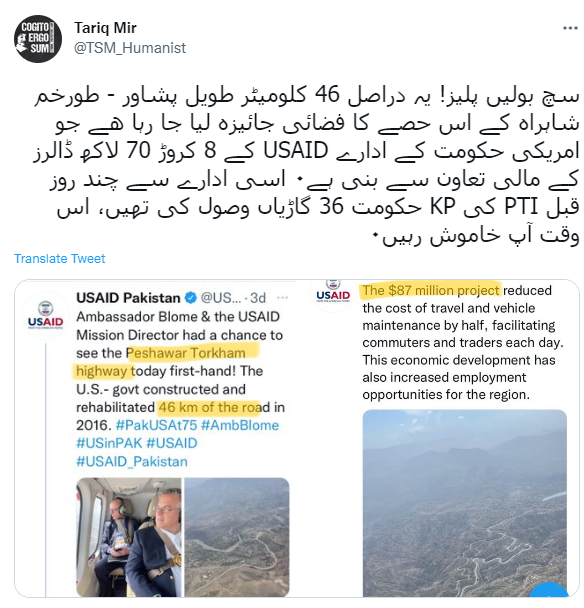Open the tweet's three-dot more menu
584x608 pixels.
point(570,28)
